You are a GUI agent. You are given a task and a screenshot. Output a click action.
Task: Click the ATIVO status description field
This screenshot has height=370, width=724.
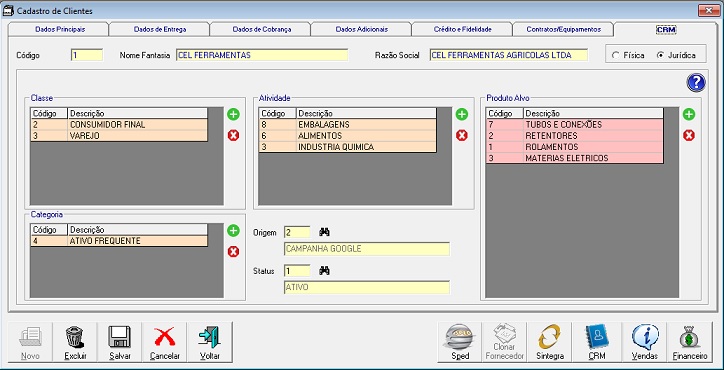click(x=367, y=287)
